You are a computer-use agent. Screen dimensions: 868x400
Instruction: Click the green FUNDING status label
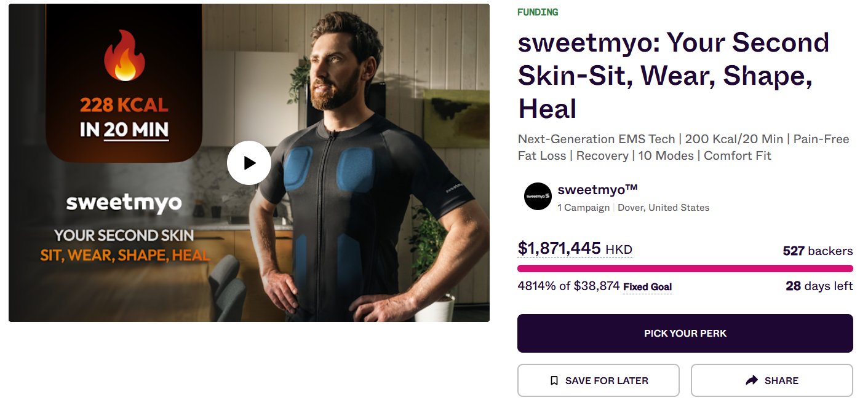(538, 12)
